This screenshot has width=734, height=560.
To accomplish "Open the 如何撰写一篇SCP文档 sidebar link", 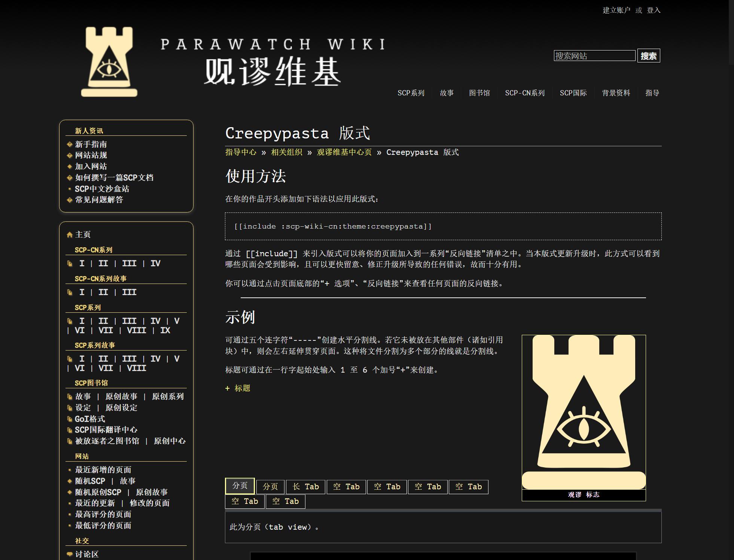I will 114,178.
